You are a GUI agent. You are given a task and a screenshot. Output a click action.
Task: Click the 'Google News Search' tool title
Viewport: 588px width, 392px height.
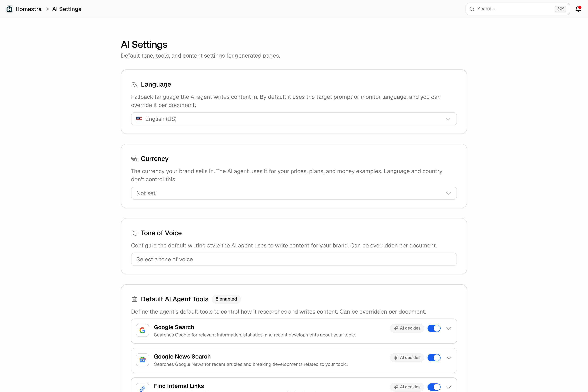182,357
